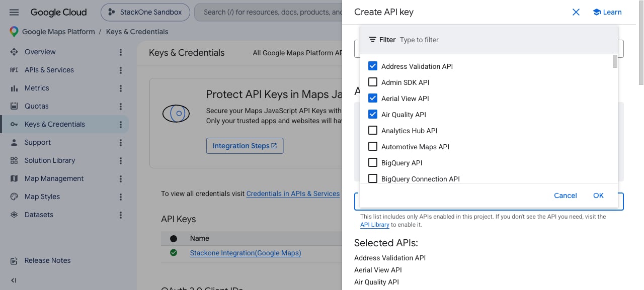Click the Filter icon in the dropdown

(x=373, y=40)
